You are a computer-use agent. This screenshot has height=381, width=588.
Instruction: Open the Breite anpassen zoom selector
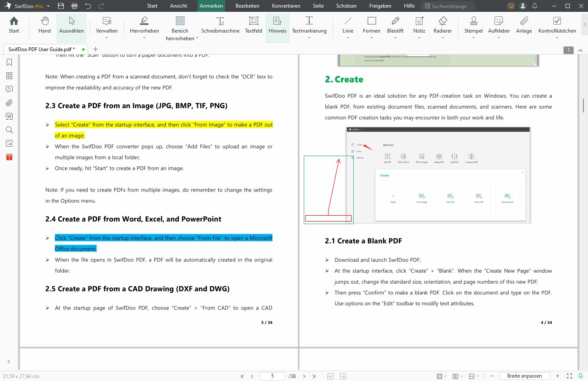pos(525,376)
